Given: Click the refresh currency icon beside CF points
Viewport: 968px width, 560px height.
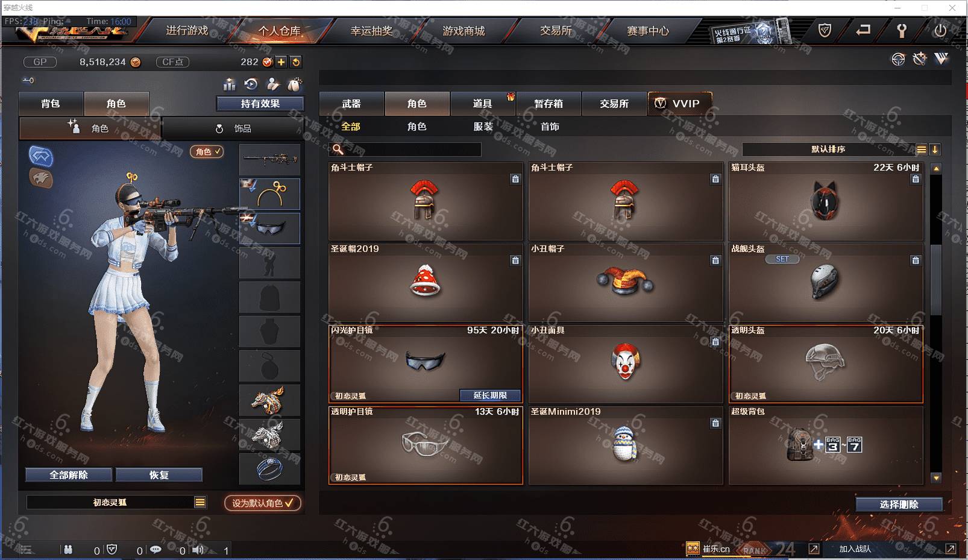Looking at the screenshot, I should (295, 62).
